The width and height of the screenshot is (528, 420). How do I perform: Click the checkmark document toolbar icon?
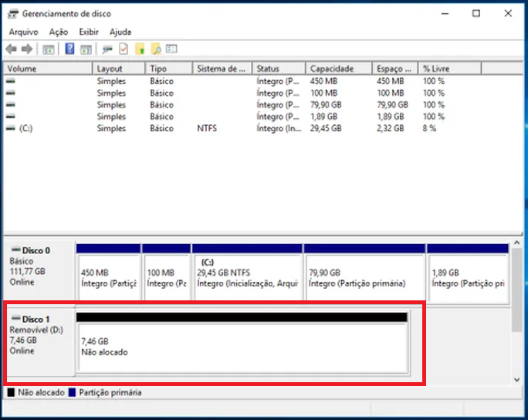pos(124,49)
